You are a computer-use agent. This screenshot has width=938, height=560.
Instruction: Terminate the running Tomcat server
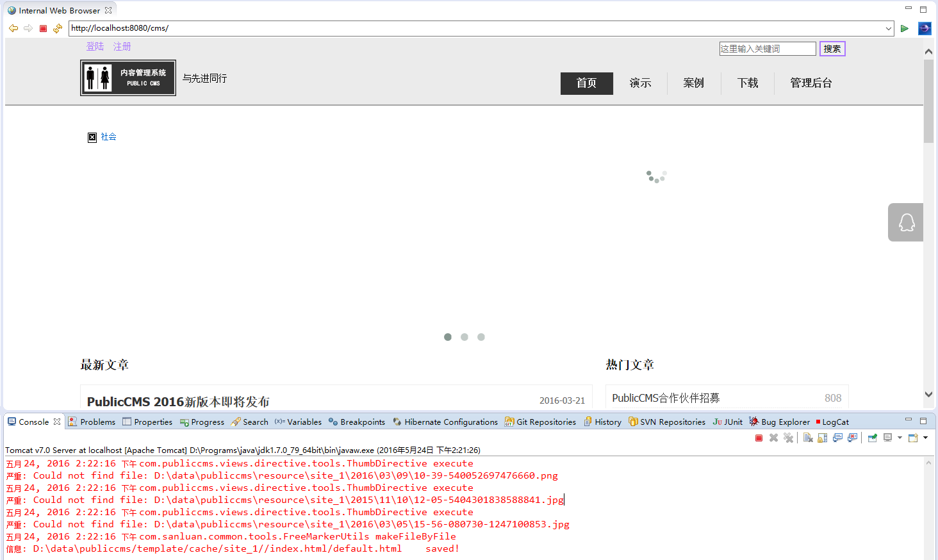(x=759, y=438)
